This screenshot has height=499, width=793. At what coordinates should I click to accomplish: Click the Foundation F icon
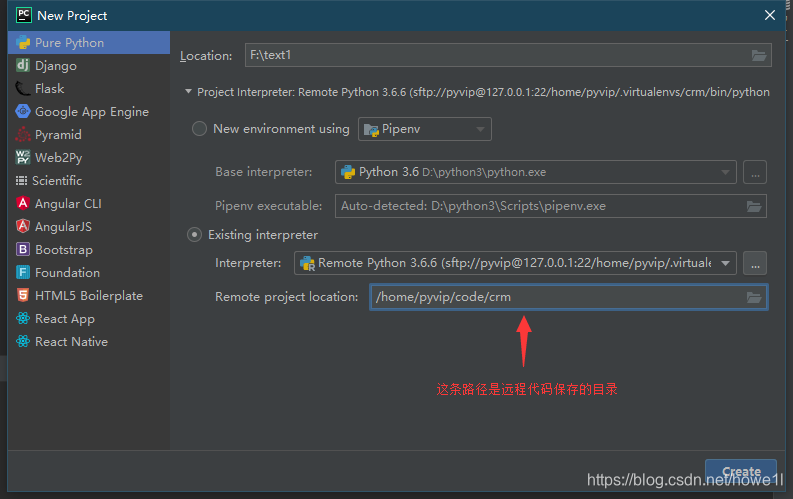pos(23,273)
